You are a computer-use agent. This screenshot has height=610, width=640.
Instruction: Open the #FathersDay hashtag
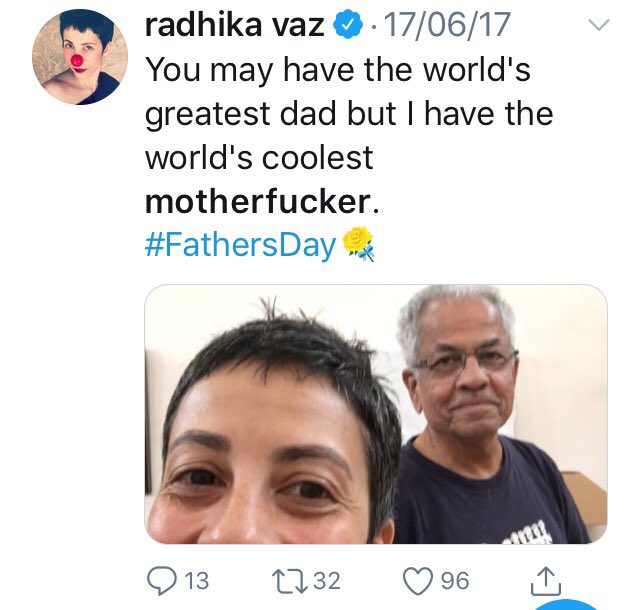coord(240,245)
